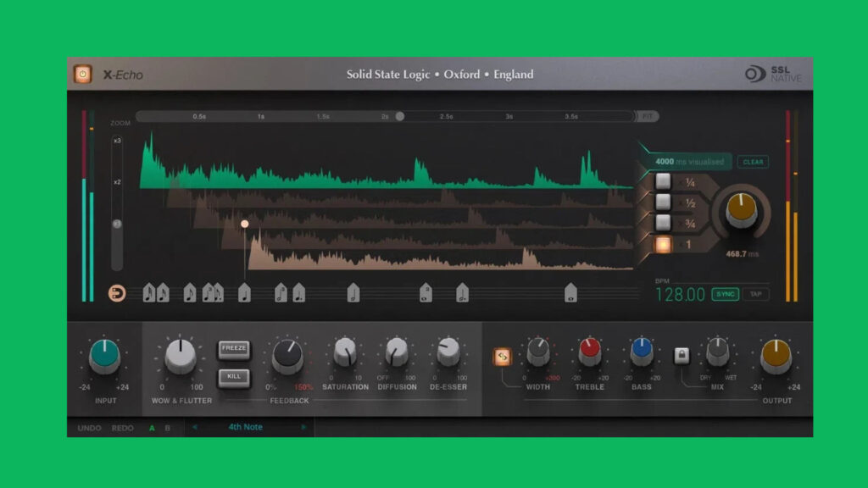Click the x3 zoom level label
Viewport: 868px width, 488px height.
click(117, 141)
